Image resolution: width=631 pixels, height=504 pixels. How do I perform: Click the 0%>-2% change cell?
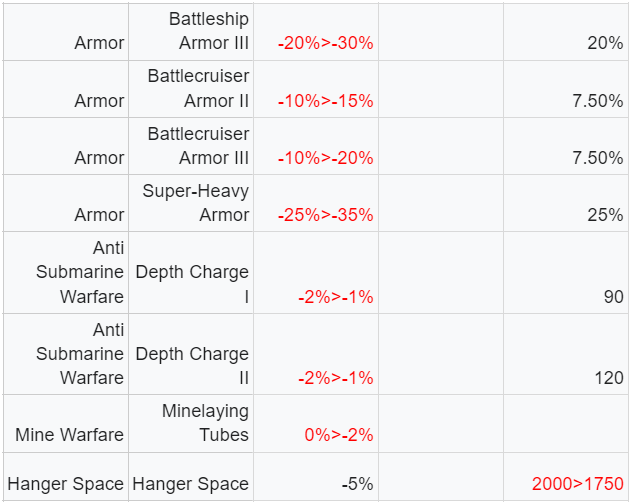[x=316, y=423]
